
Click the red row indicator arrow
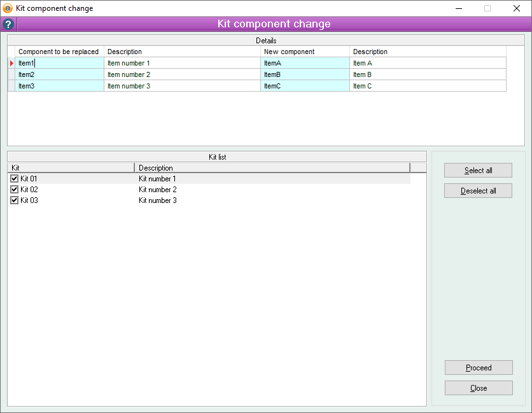pos(11,63)
